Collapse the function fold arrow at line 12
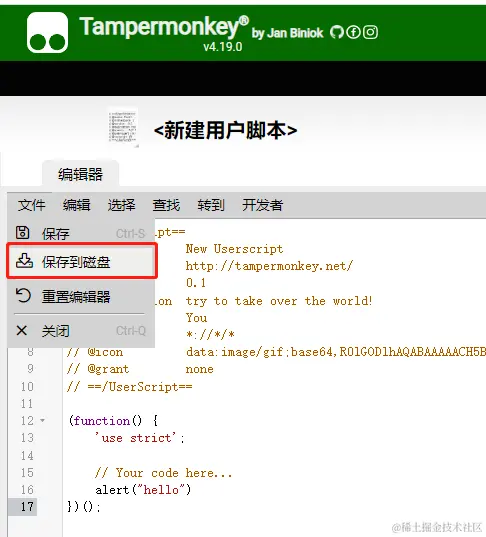Viewport: 486px width, 537px height. point(42,420)
